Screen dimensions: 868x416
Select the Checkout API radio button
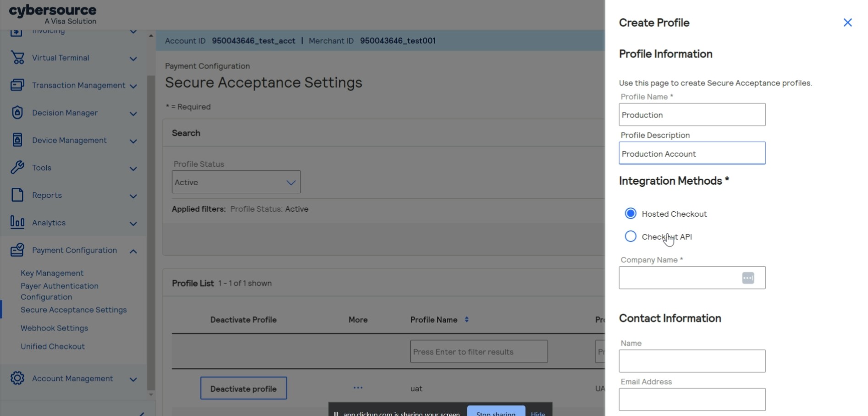click(631, 236)
